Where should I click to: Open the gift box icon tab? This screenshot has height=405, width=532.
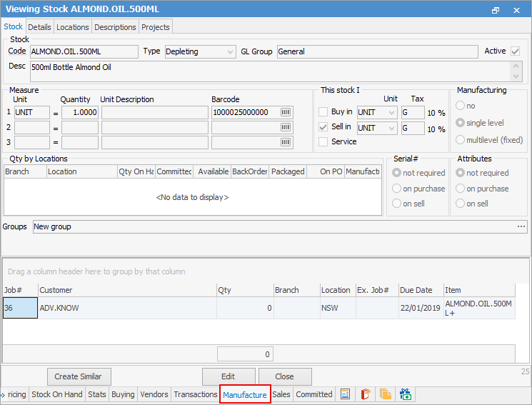(406, 394)
